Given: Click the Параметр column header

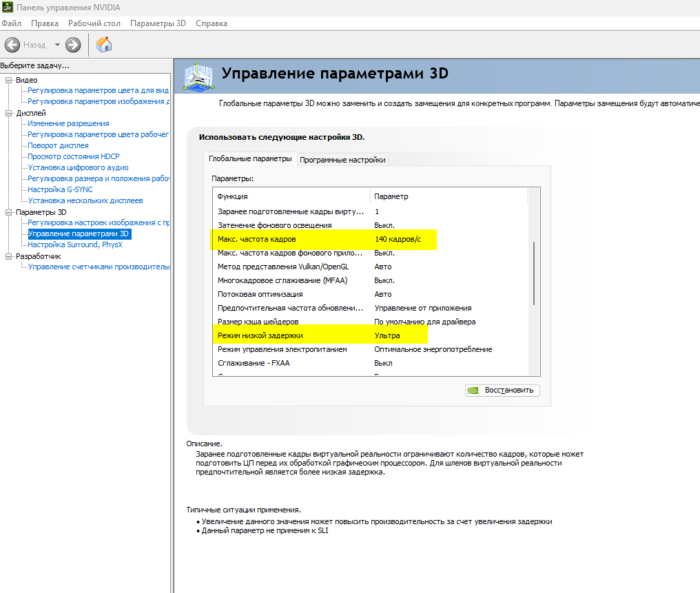Looking at the screenshot, I should pyautogui.click(x=449, y=196).
